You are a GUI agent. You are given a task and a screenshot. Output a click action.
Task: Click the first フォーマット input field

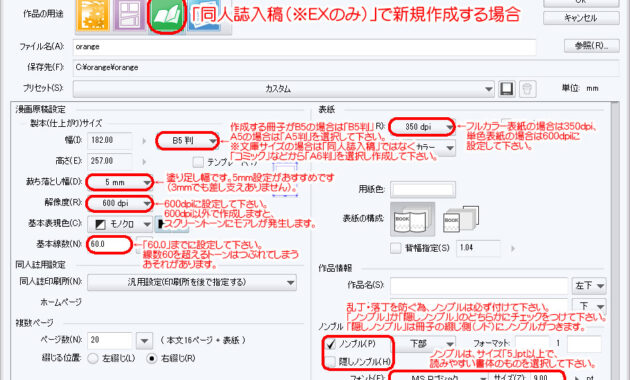[533, 344]
